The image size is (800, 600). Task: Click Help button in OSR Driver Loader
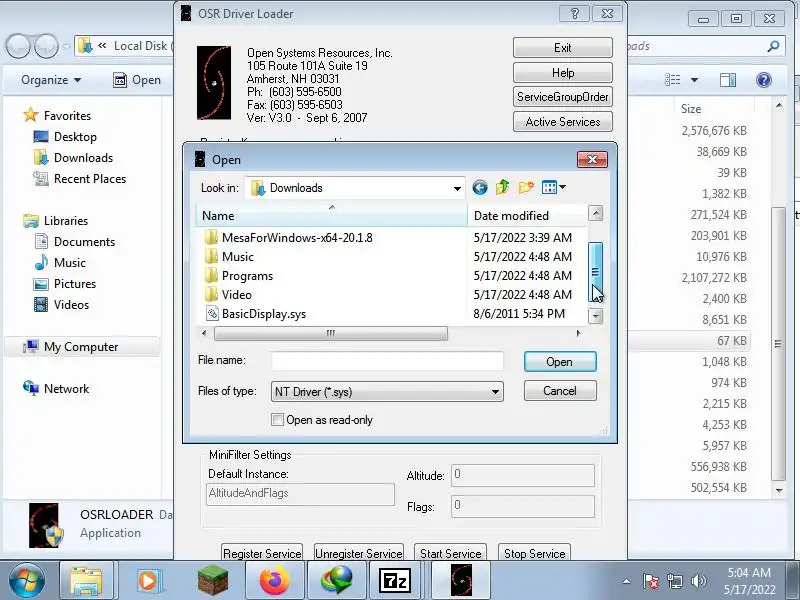click(x=563, y=73)
